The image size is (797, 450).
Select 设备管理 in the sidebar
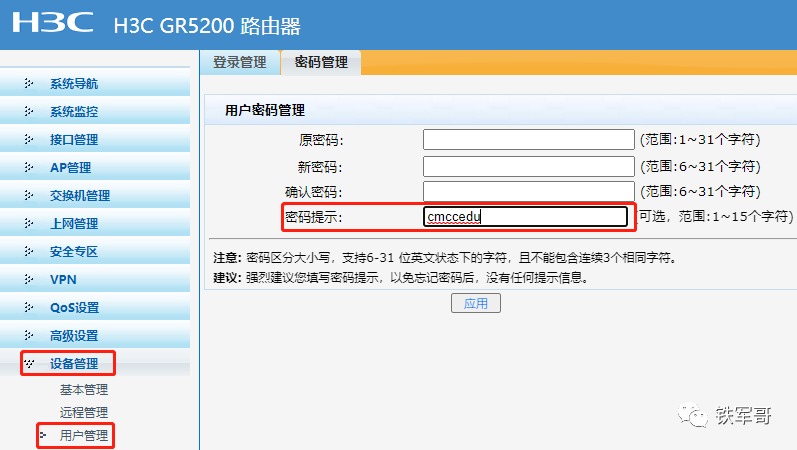[x=74, y=364]
